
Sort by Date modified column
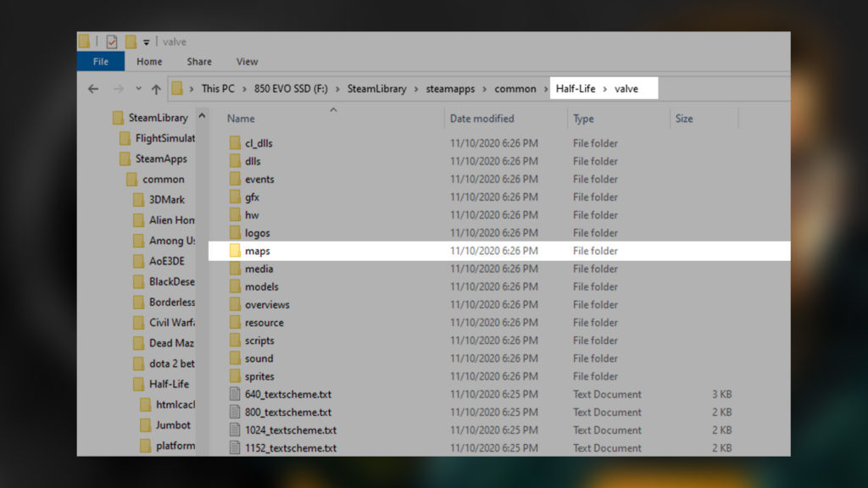482,119
